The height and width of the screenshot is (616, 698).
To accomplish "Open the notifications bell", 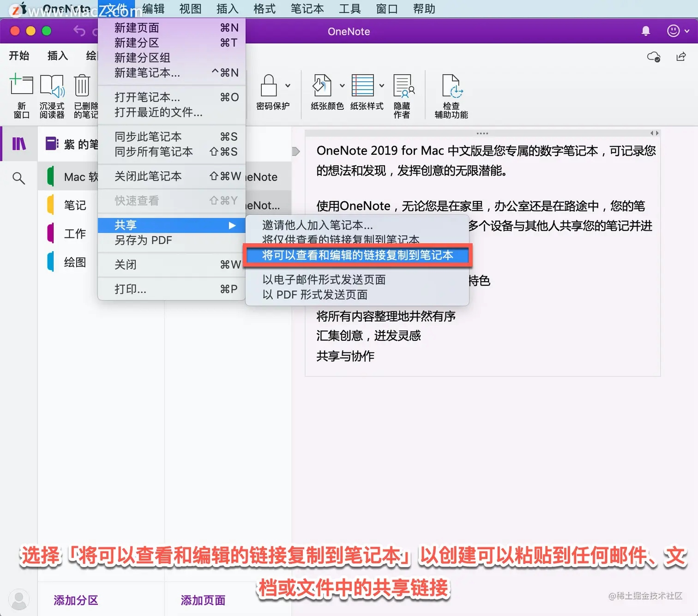I will (646, 31).
